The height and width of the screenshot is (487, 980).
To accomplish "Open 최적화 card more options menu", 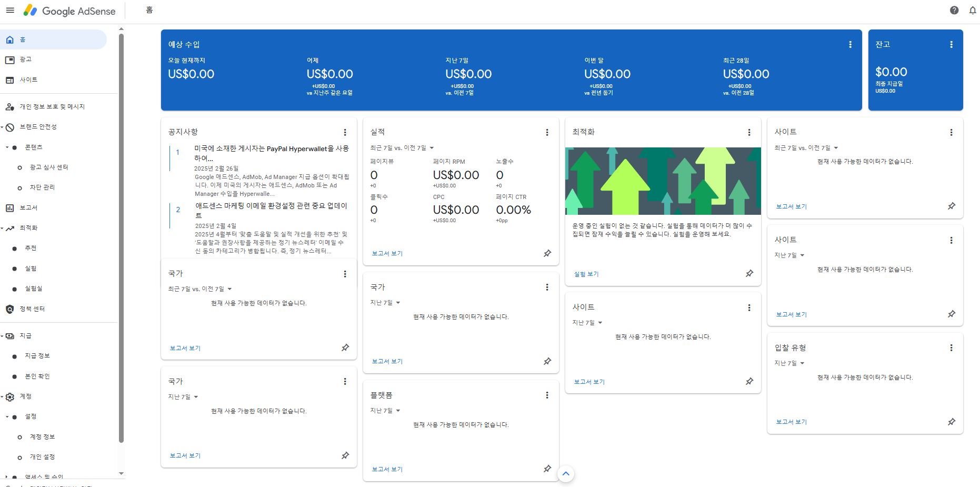I will click(749, 132).
